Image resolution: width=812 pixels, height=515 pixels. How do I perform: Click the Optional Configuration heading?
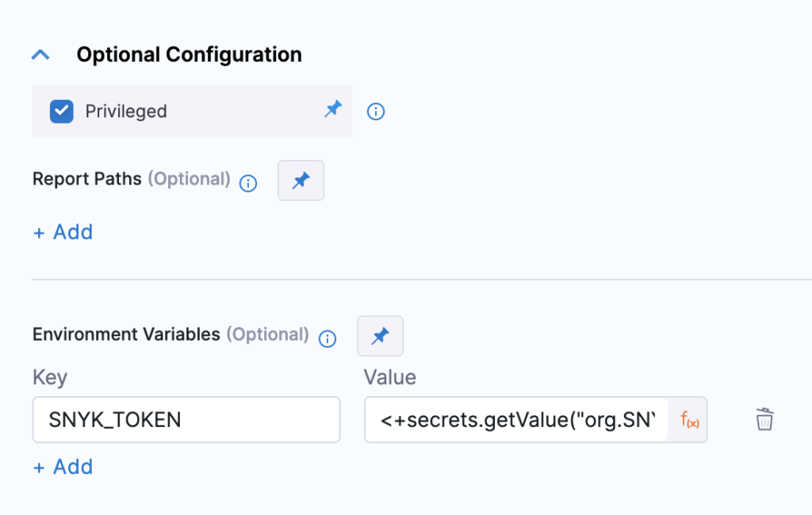coord(189,55)
